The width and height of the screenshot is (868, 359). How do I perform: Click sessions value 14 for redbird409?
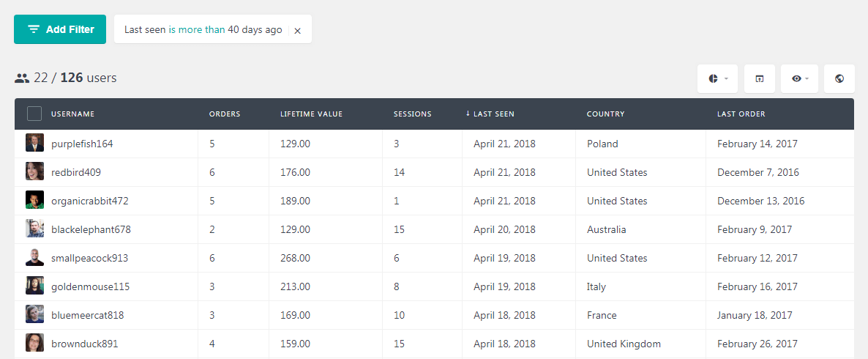pyautogui.click(x=399, y=172)
